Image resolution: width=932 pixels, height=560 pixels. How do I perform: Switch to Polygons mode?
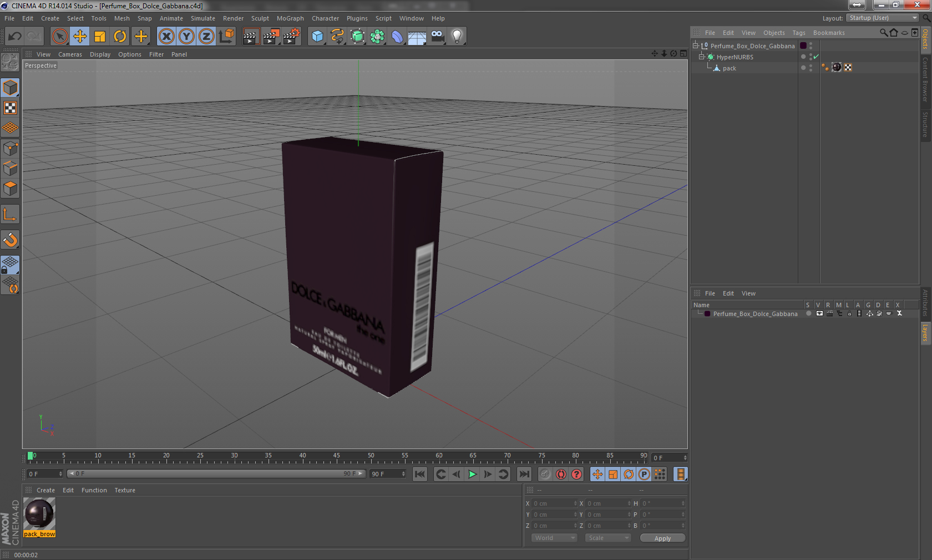click(10, 189)
